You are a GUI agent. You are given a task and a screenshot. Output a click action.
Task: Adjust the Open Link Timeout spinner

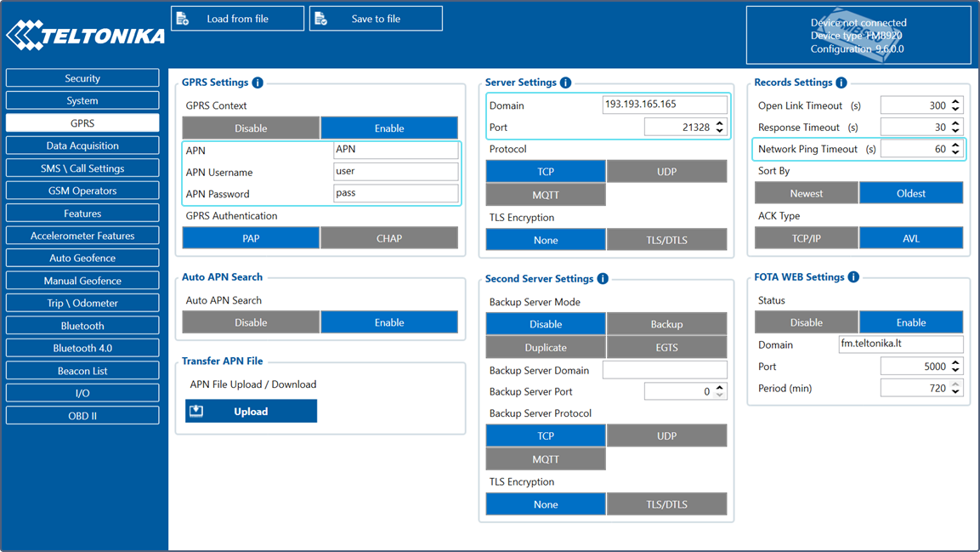955,105
